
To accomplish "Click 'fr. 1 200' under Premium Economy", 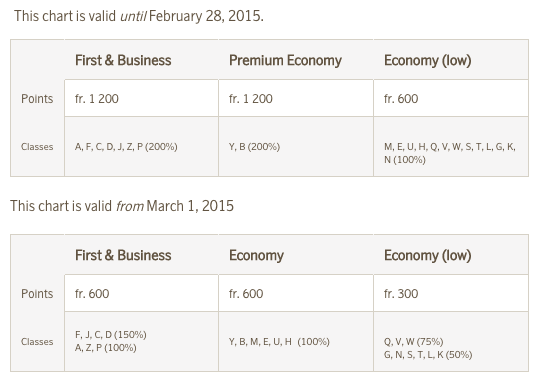I will tap(296, 98).
